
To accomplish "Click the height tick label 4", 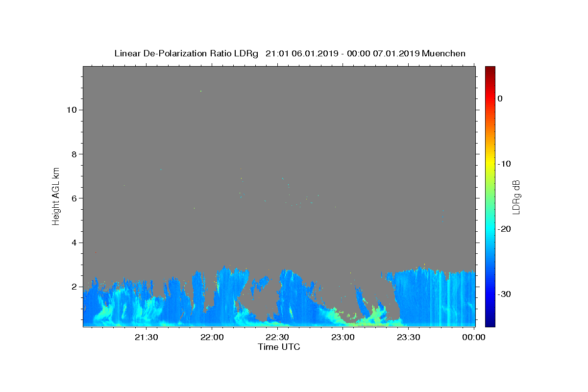I will coord(74,243).
